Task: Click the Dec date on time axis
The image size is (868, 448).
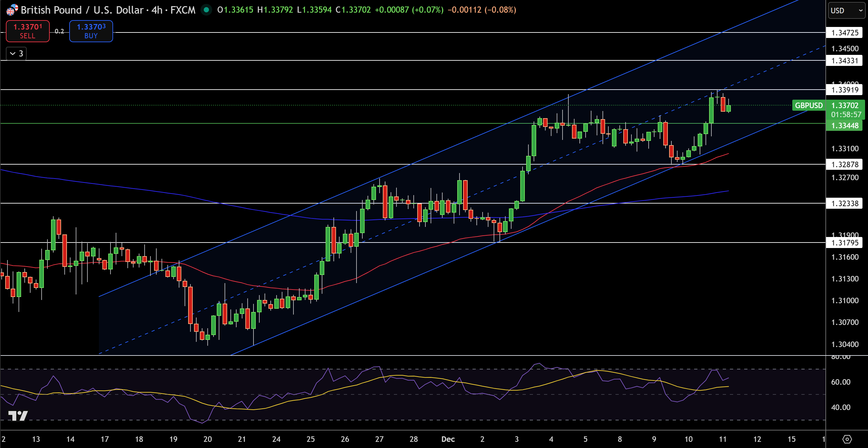Action: pos(448,439)
